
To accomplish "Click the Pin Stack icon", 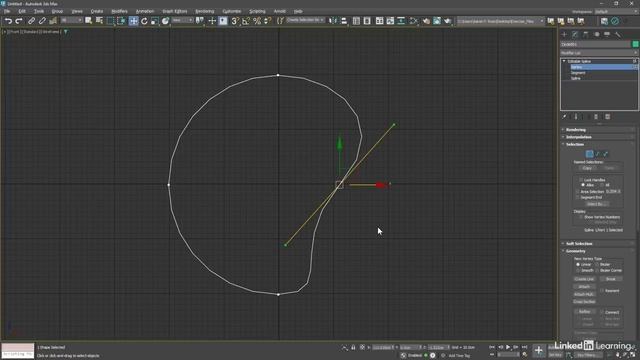I will [x=565, y=117].
